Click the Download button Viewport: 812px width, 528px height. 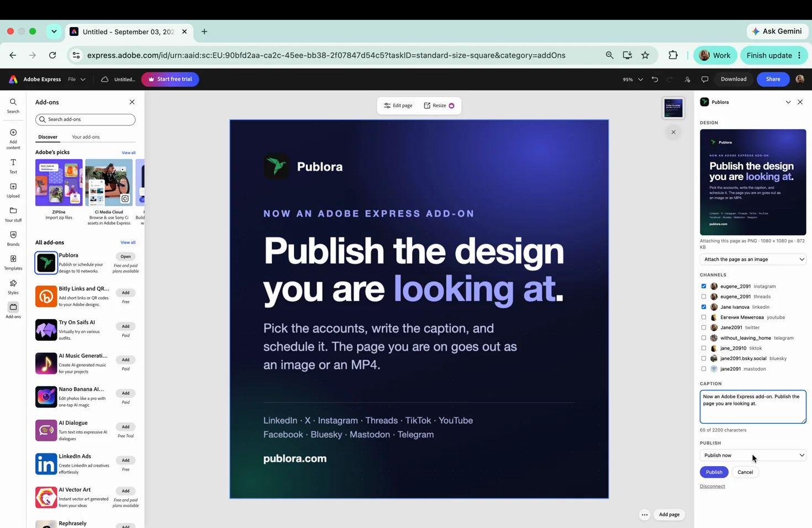(734, 79)
